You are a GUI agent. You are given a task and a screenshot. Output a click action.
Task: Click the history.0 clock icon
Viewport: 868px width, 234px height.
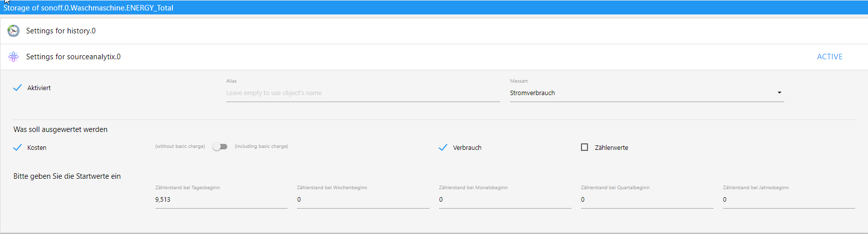pos(13,31)
